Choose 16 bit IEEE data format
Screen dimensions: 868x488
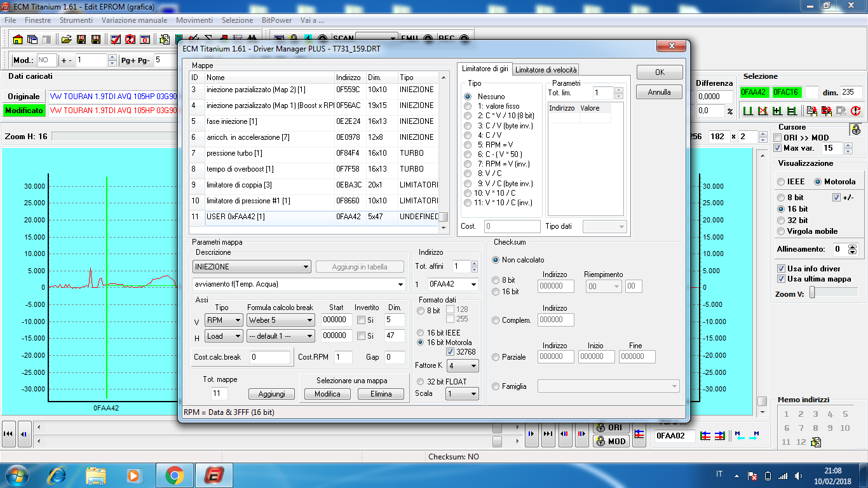(421, 333)
